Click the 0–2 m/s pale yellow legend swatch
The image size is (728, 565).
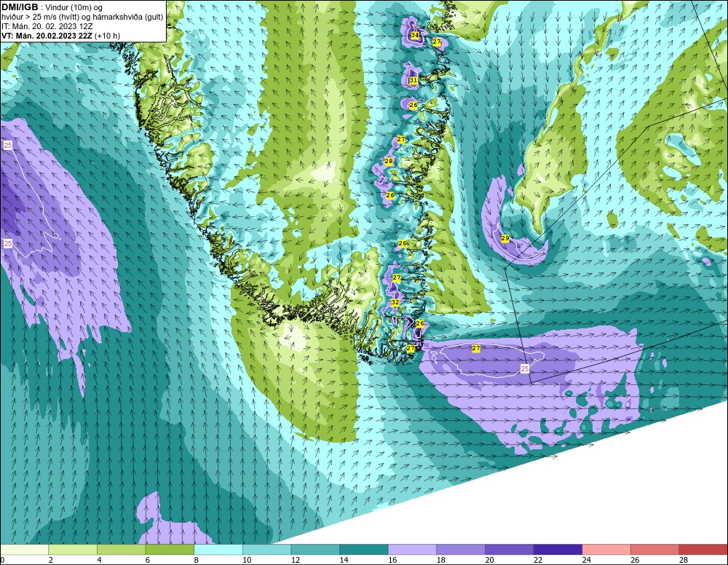pyautogui.click(x=24, y=550)
